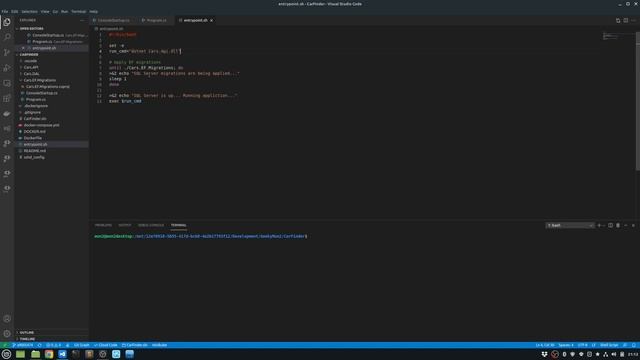Click the UTF-8 encoding indicator
Screen dimensions: 640x360
click(582, 345)
